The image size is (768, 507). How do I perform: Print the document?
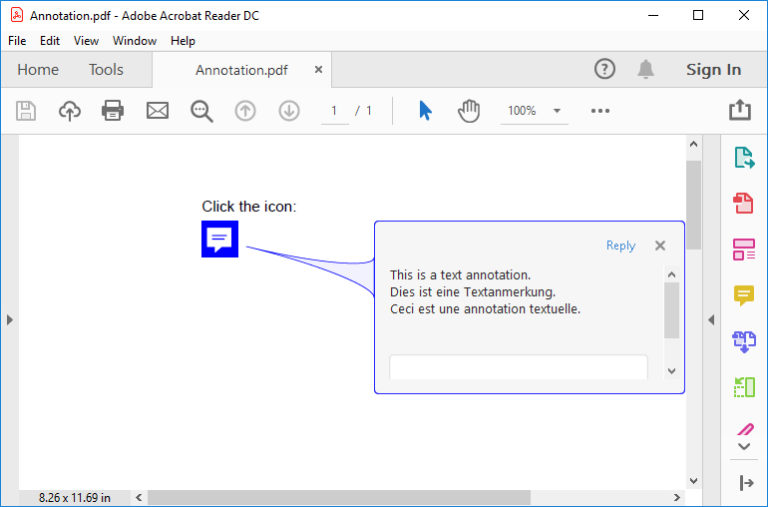point(113,110)
